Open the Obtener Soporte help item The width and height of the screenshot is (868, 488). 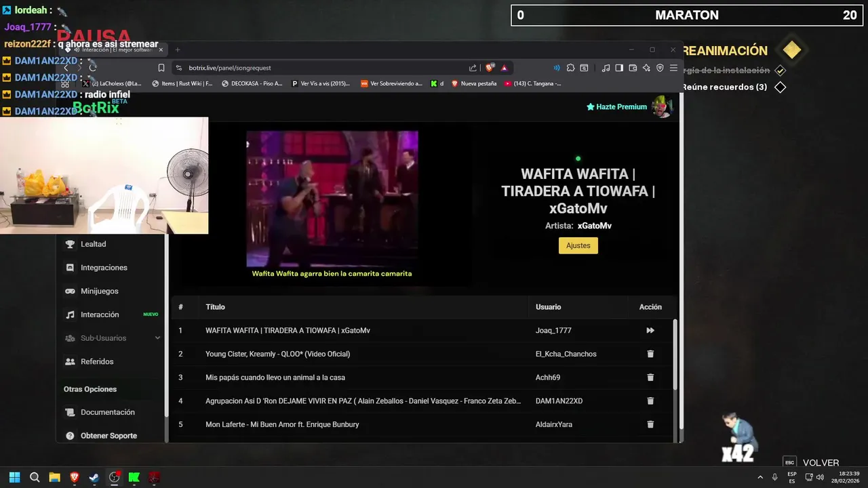[x=108, y=436]
